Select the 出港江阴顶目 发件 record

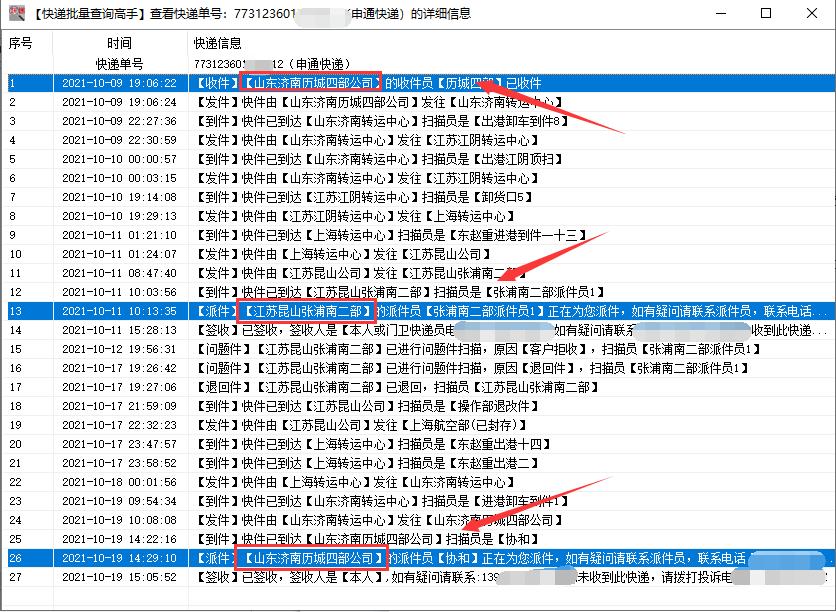[x=400, y=158]
